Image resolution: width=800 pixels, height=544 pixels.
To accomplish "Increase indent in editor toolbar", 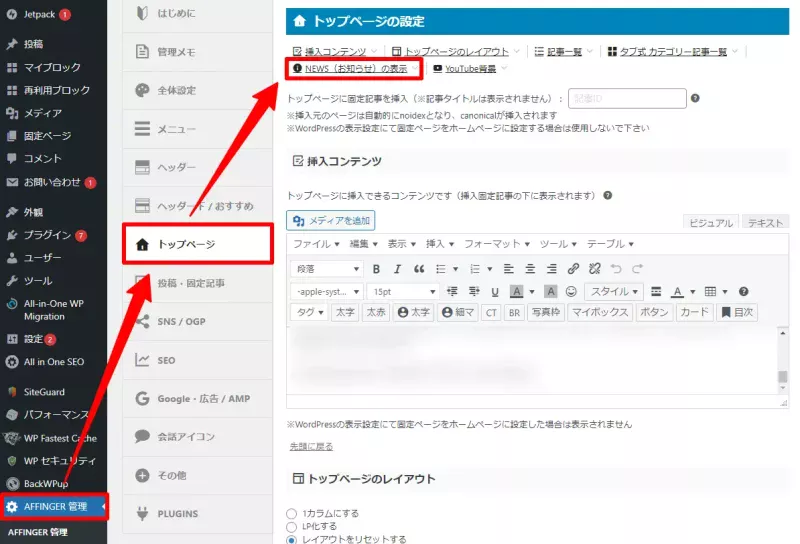I will (x=474, y=291).
